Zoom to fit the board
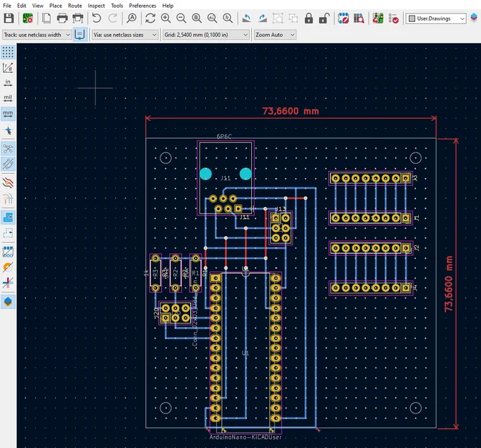Viewport: 481px width, 448px height. click(197, 18)
